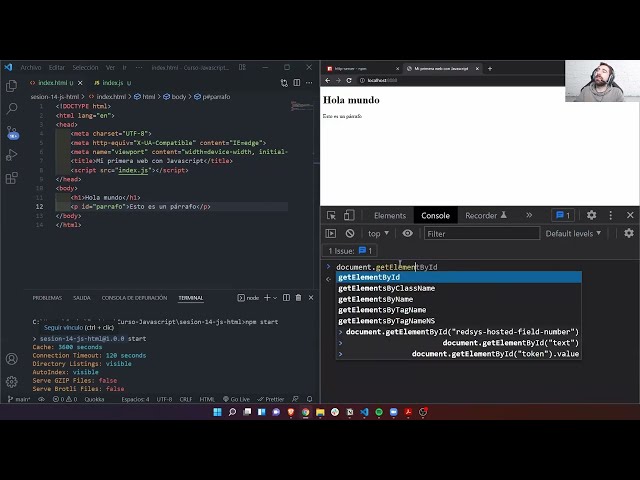Open console settings gear
Screen dimensions: 640x480
[x=629, y=233]
